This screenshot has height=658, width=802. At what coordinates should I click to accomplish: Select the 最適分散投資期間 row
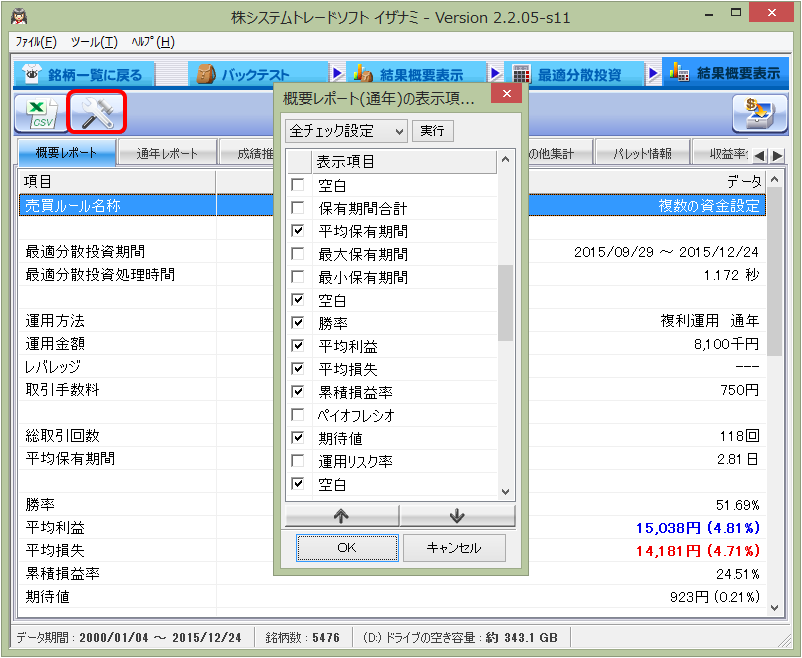coord(392,251)
